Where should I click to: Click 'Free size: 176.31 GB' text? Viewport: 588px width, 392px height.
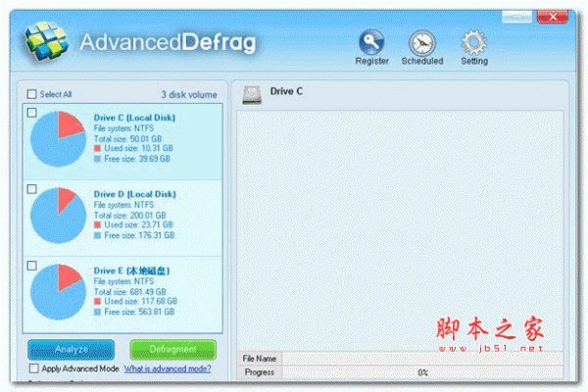point(139,235)
